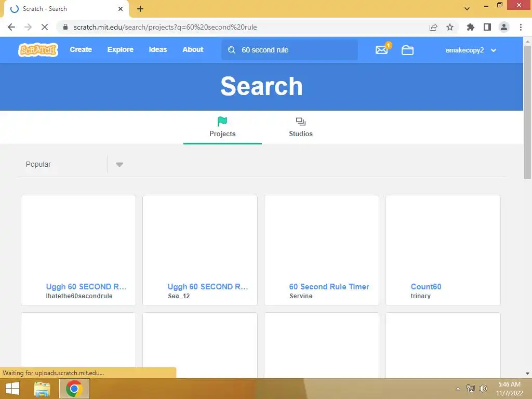Stop page loading with X button

pos(45,27)
